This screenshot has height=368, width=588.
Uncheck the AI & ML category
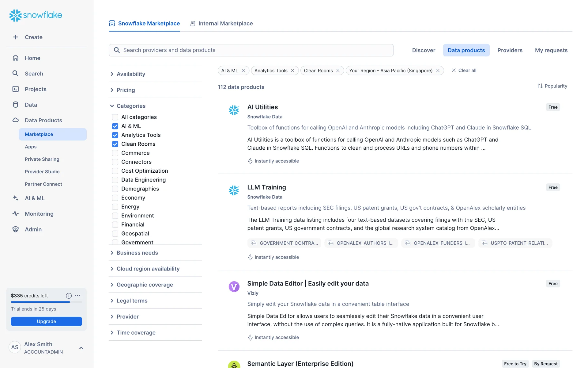click(x=115, y=126)
